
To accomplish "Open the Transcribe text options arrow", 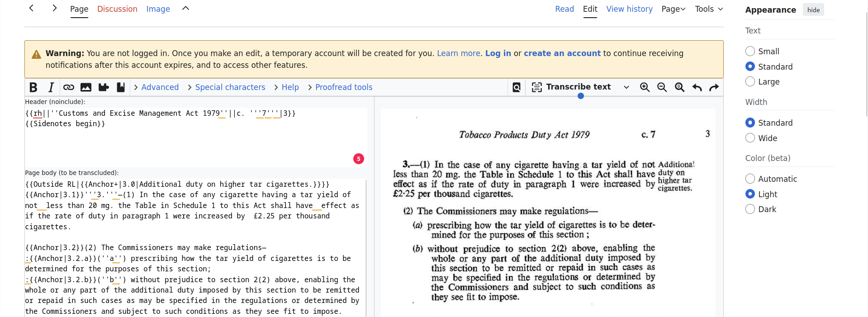I will pos(626,87).
